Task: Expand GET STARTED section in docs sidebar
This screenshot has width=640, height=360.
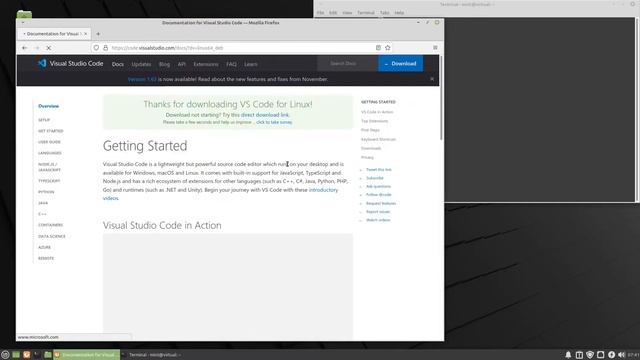Action: click(51, 131)
